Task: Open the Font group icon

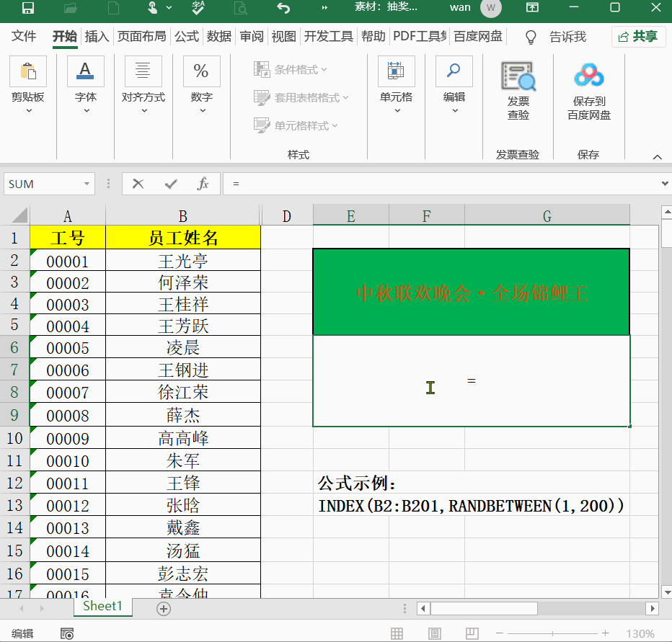Action: (86, 71)
